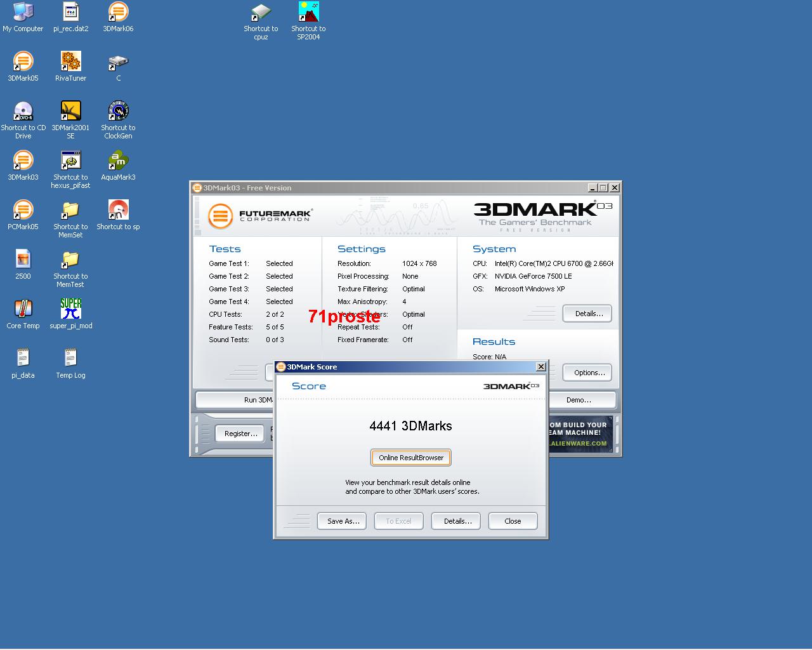Click the 3DMARK03 Gamers' Benchmark logo
The image size is (812, 650).
tap(543, 216)
